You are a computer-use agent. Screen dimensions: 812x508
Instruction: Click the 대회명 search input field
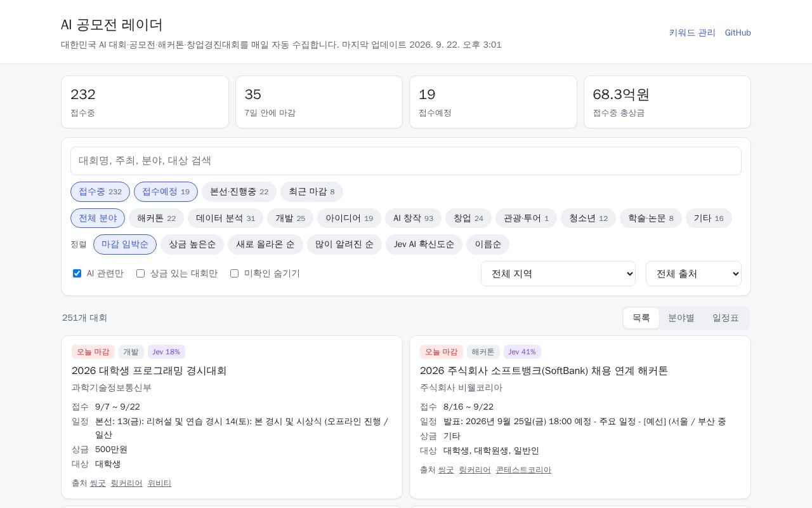tap(406, 161)
